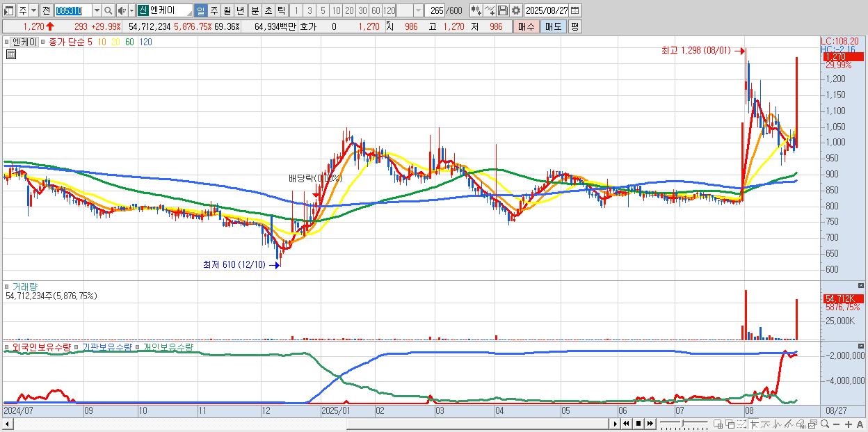
Task: Click the 전 button in toolbar
Action: pos(46,10)
